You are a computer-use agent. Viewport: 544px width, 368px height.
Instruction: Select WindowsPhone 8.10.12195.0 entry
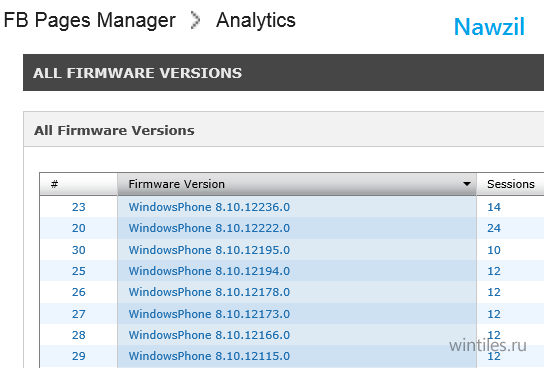[x=209, y=250]
